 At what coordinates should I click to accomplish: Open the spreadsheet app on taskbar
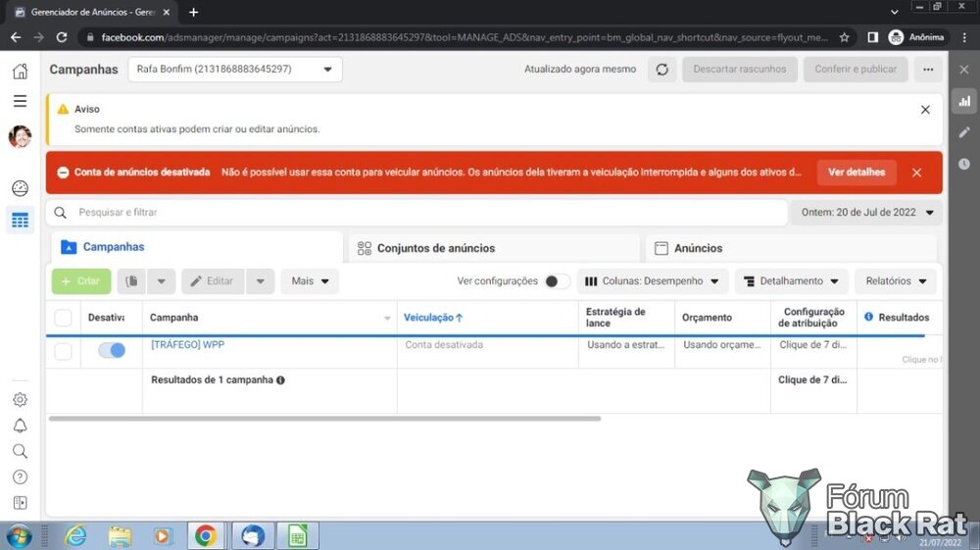tap(298, 536)
